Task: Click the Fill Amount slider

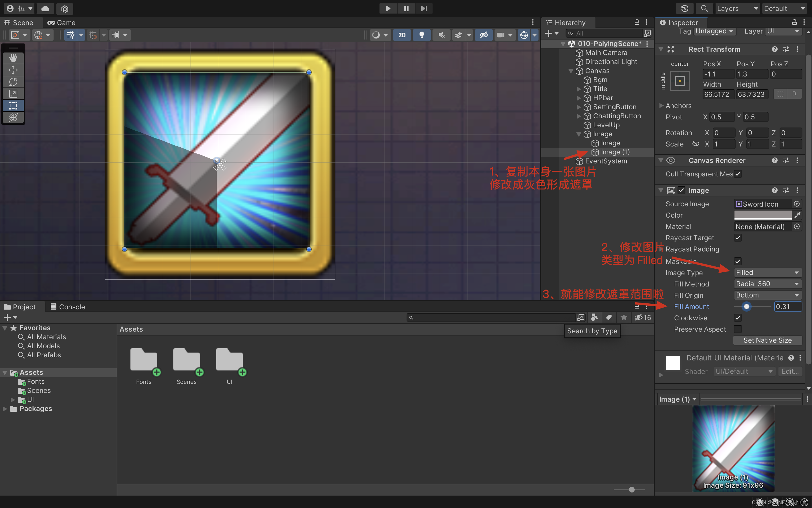Action: point(752,306)
